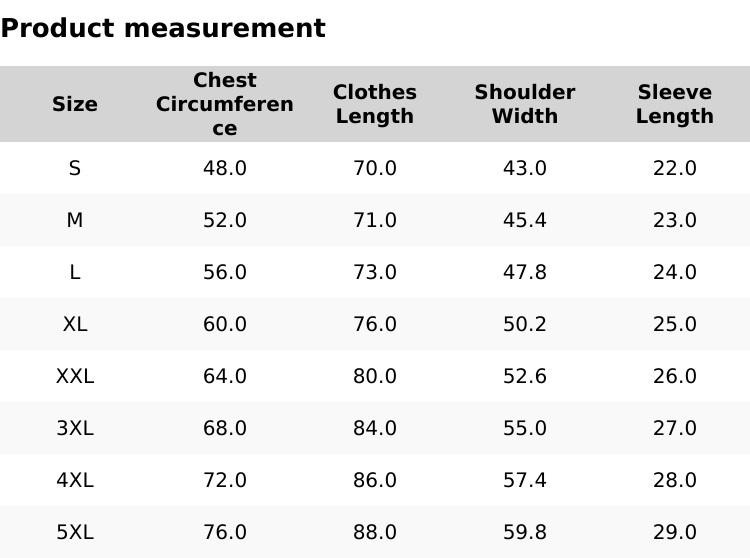750x558 pixels.
Task: Select the Shoulder Width column header
Action: [x=525, y=104]
